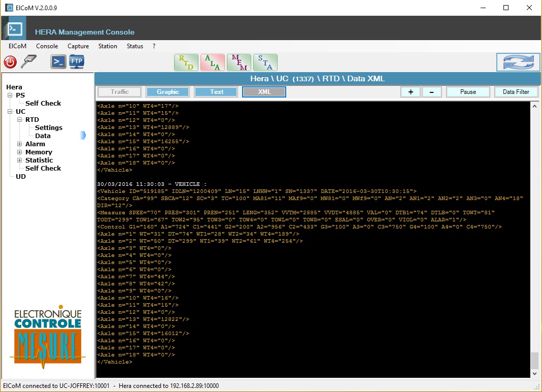The height and width of the screenshot is (392, 542).
Task: Expand the Statistic tree node
Action: pos(20,160)
